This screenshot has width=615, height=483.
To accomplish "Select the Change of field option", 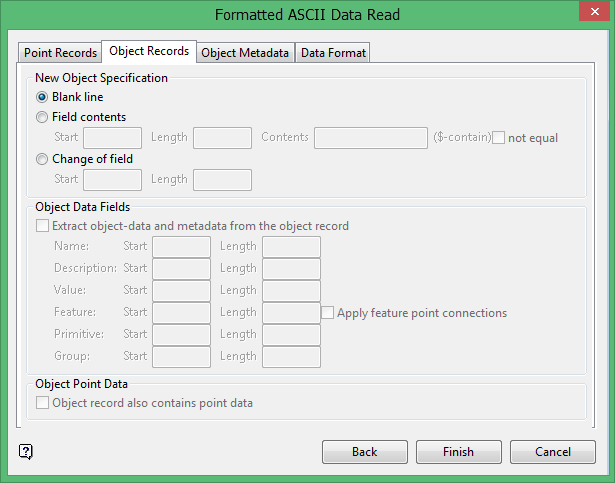I will click(x=42, y=158).
